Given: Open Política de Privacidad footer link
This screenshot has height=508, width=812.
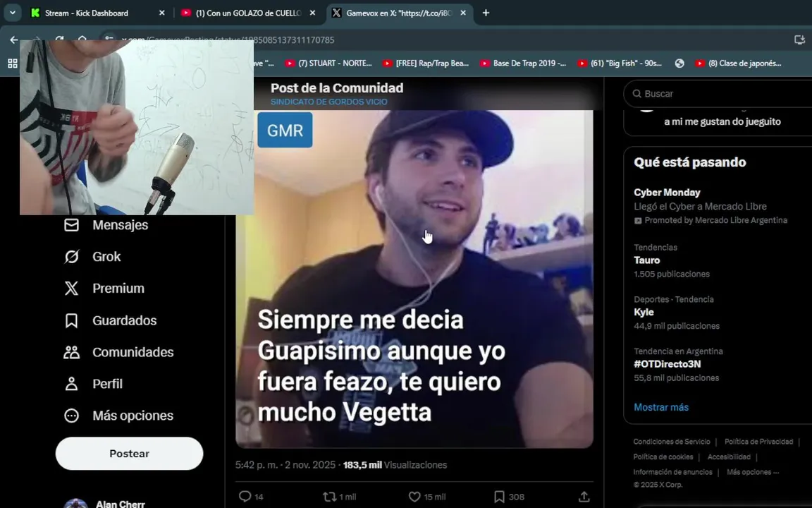Looking at the screenshot, I should click(758, 442).
